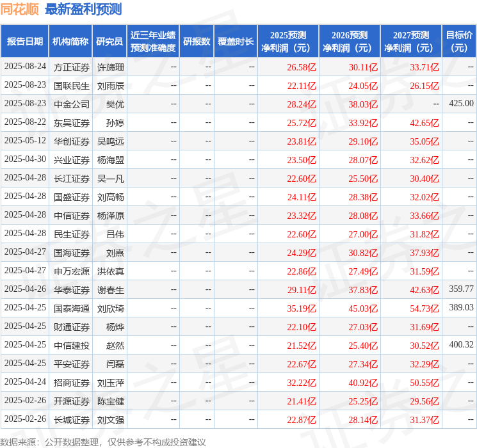
Task: Select the 覆盖时长 column header
Action: pyautogui.click(x=236, y=41)
